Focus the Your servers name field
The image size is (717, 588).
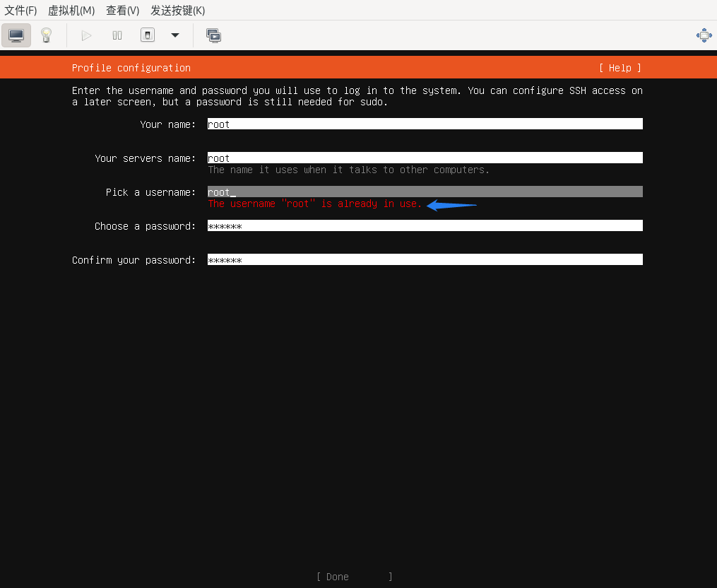tap(425, 158)
